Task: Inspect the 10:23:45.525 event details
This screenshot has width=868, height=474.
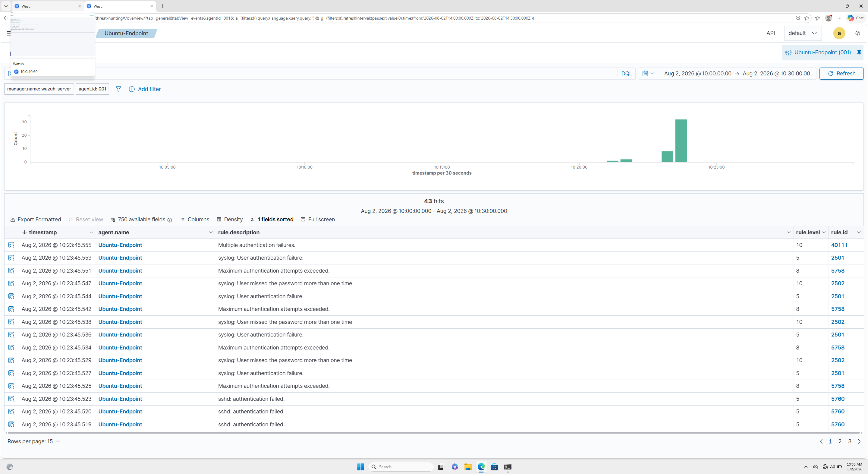Action: 11,386
